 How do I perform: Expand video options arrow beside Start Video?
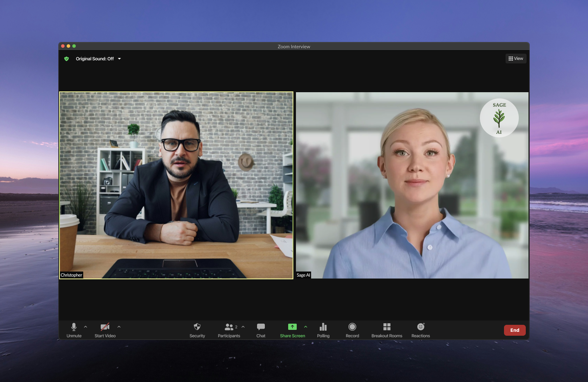point(119,327)
